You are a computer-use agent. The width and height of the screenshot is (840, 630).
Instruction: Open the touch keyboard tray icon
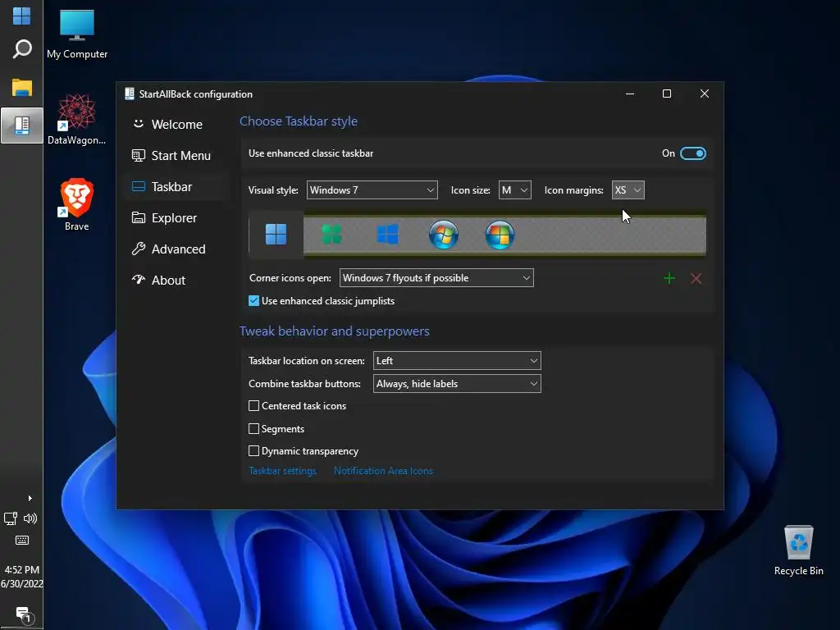(x=22, y=540)
